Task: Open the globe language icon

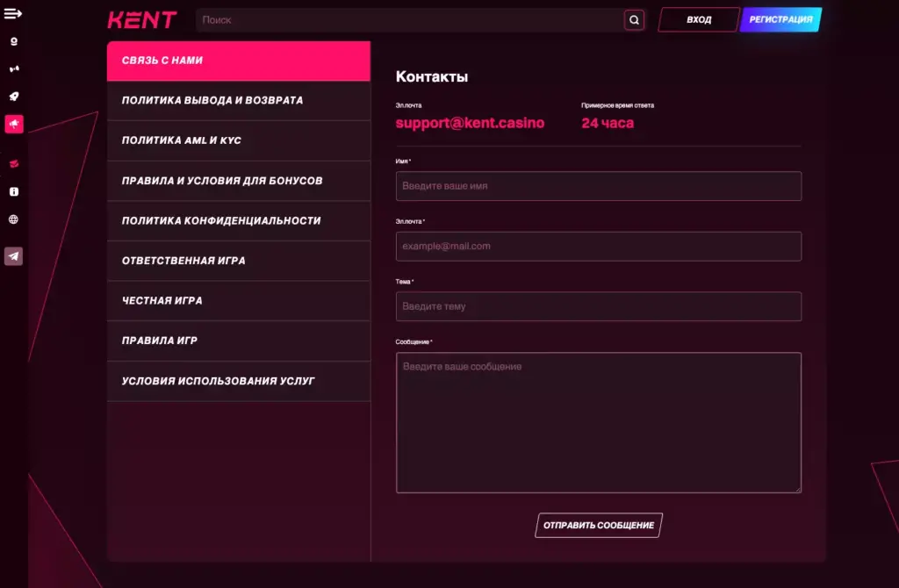Action: point(12,220)
